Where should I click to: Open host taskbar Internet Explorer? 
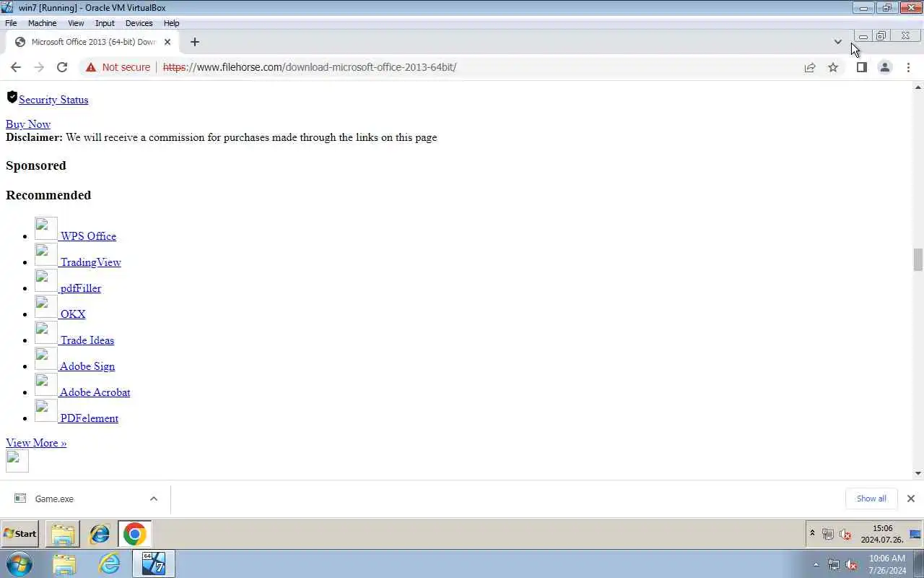click(x=110, y=564)
